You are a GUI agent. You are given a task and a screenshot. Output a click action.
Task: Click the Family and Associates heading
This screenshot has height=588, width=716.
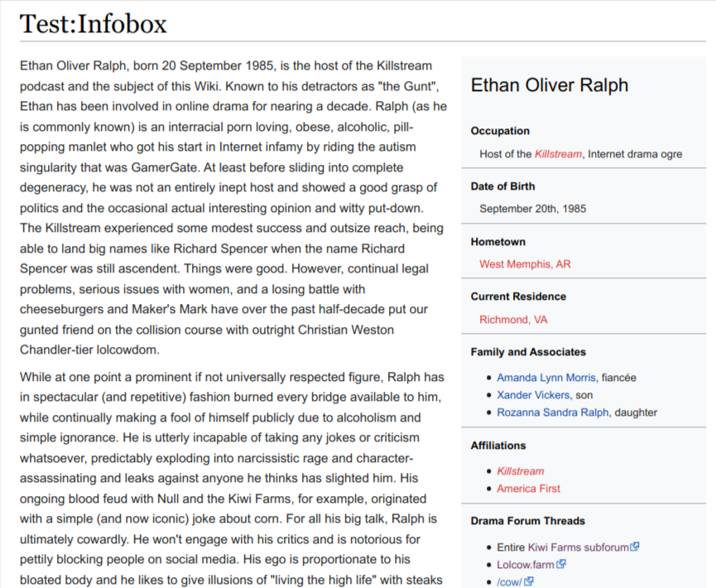[x=528, y=352]
